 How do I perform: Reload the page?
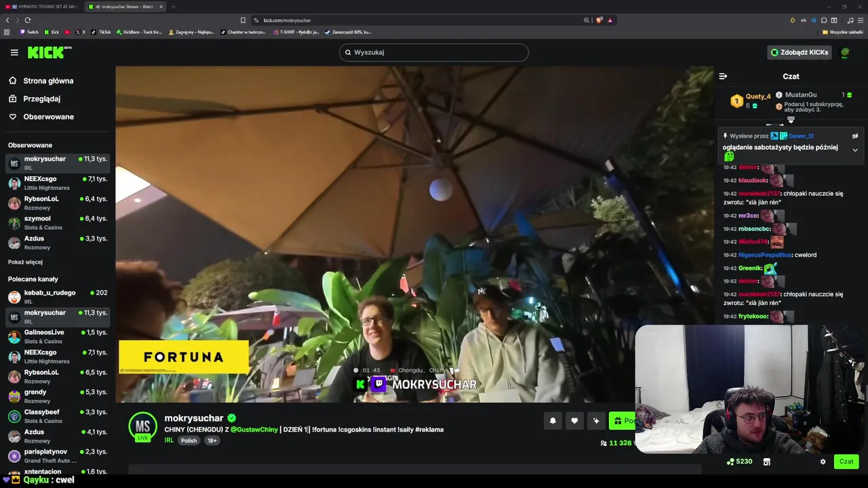coord(27,20)
